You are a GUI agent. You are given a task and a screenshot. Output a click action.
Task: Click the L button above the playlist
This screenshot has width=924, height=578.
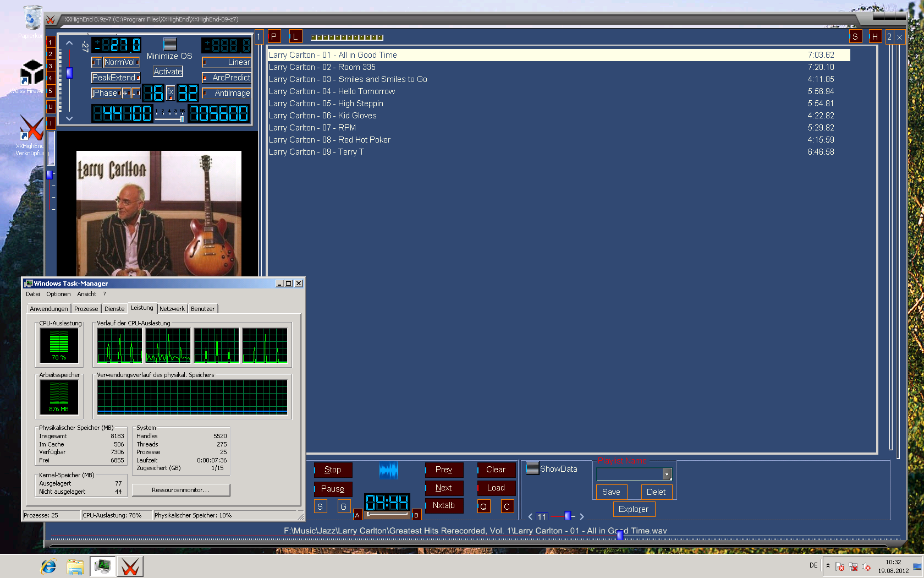coord(295,37)
